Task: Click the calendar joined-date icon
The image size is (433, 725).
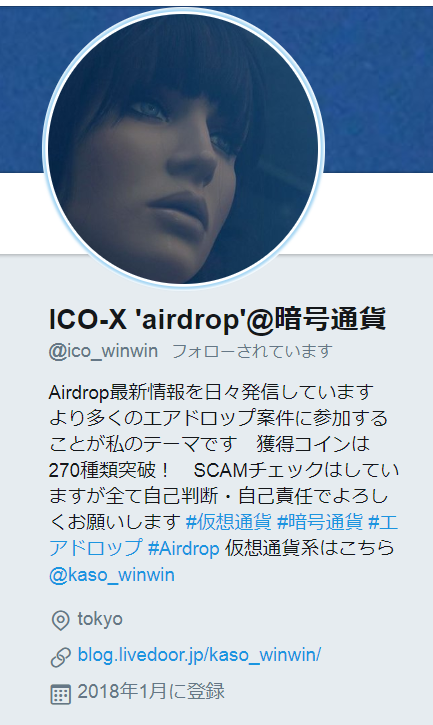Action: (x=60, y=694)
